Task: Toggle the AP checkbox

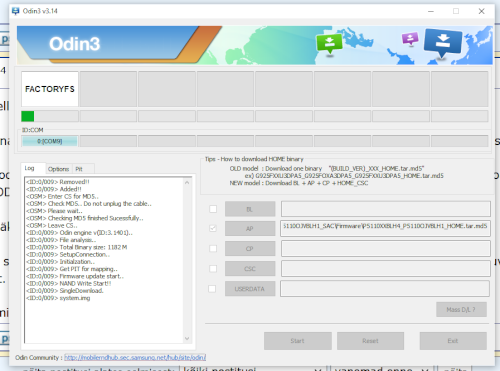Action: click(213, 228)
